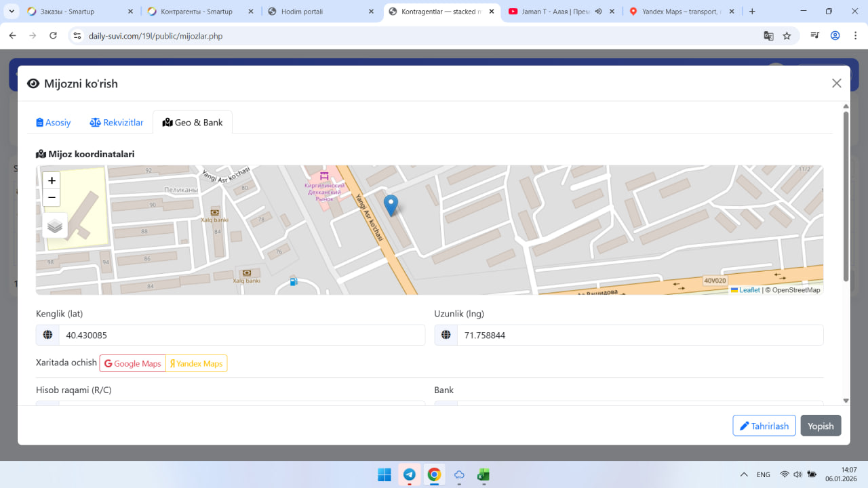868x488 pixels.
Task: Bookmark this page with the star icon
Action: (787, 36)
